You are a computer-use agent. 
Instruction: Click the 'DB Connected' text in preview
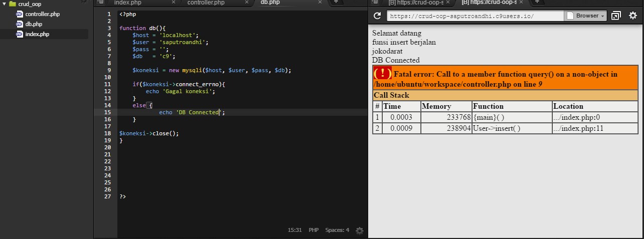point(396,60)
